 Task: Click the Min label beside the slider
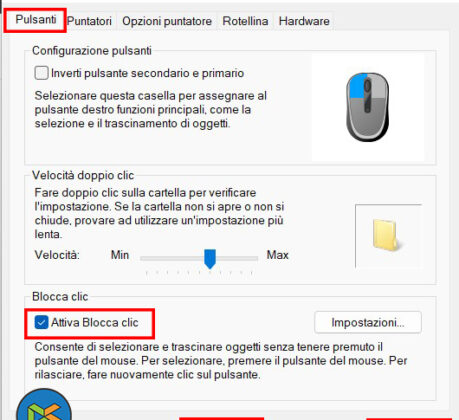120,255
